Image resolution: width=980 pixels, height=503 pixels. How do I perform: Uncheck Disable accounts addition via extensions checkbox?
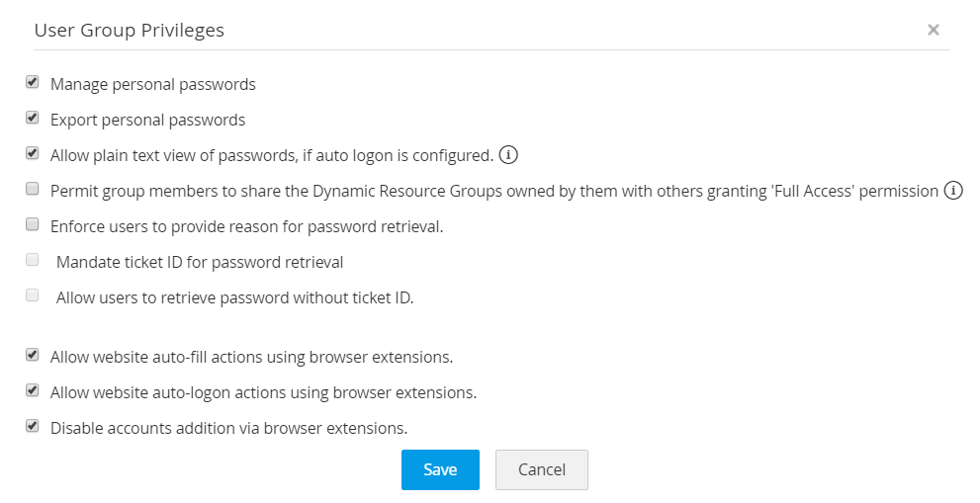tap(33, 427)
